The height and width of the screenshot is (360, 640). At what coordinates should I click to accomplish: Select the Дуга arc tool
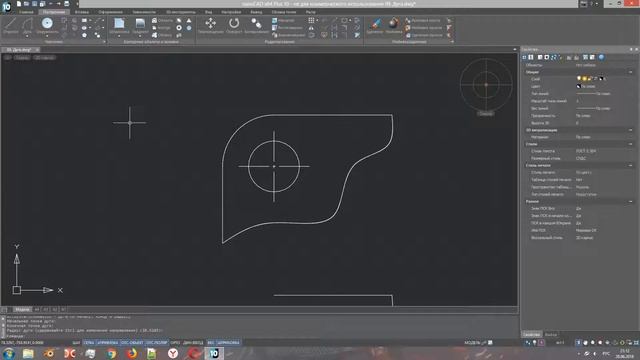tap(27, 26)
